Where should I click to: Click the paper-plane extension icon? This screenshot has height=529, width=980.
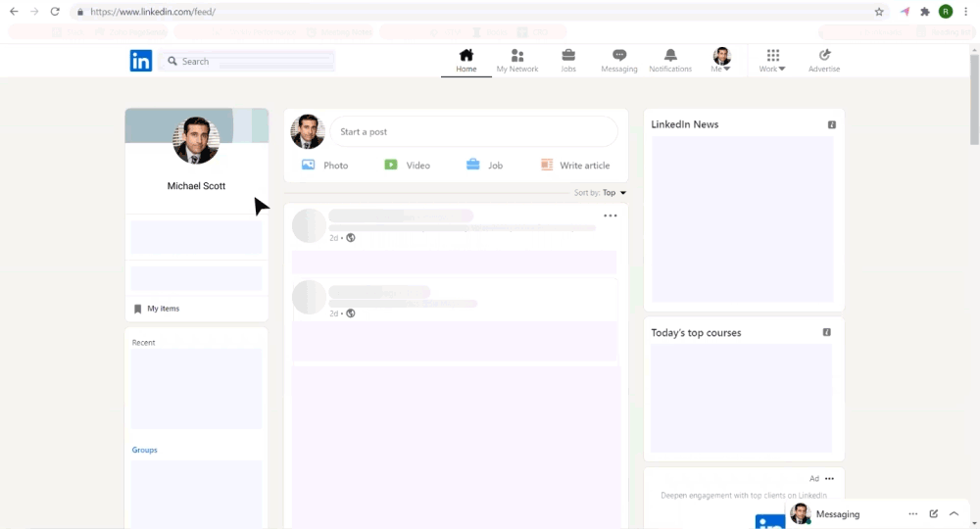tap(905, 11)
